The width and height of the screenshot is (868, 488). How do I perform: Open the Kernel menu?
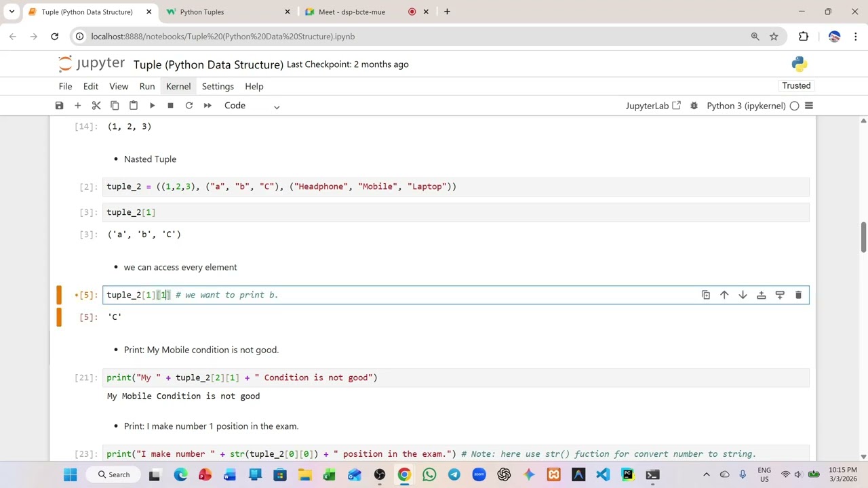(178, 86)
